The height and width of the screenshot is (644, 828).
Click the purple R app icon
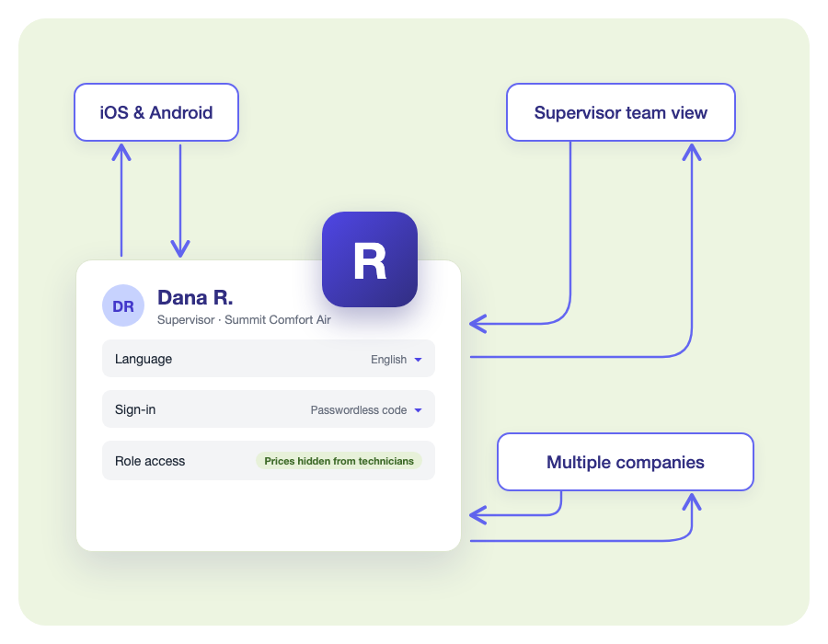point(370,259)
